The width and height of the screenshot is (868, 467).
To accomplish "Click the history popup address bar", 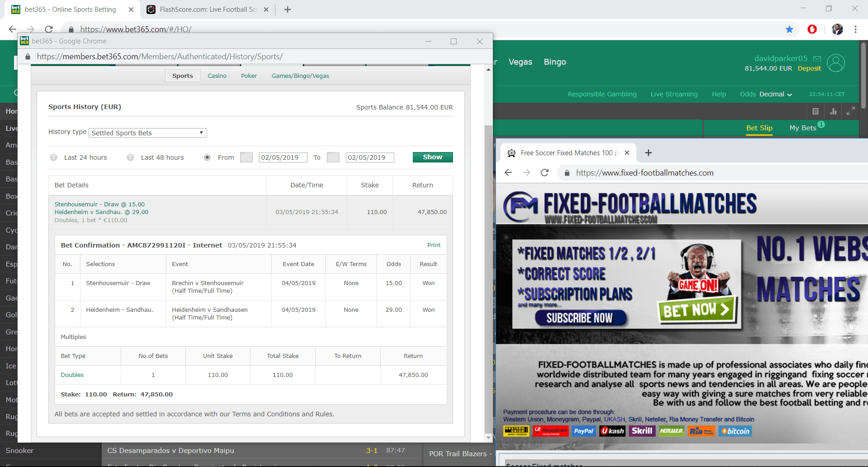I will [x=160, y=57].
